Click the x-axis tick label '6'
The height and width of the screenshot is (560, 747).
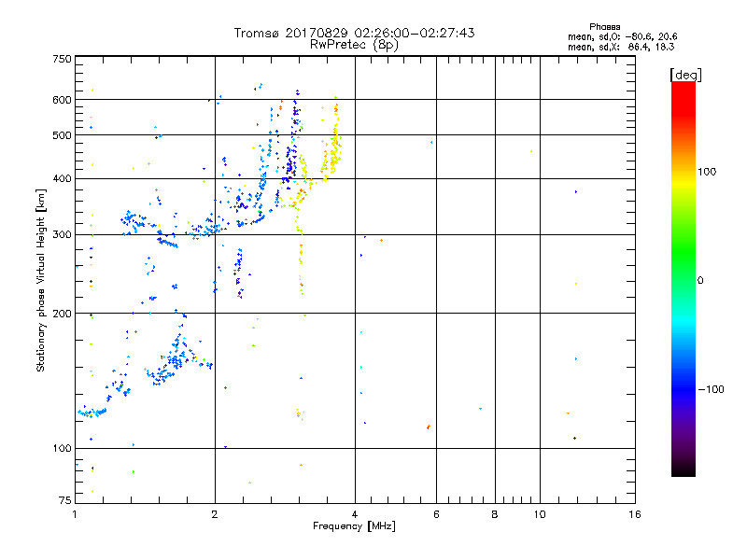click(x=436, y=514)
